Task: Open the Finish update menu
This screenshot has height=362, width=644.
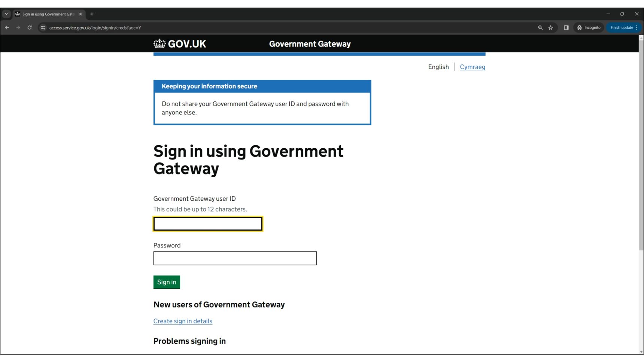Action: coord(624,28)
